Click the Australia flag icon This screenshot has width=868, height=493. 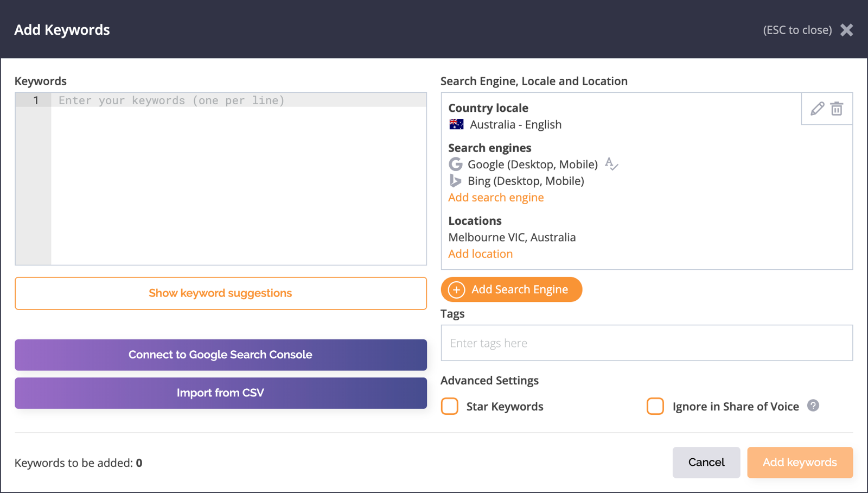click(456, 124)
